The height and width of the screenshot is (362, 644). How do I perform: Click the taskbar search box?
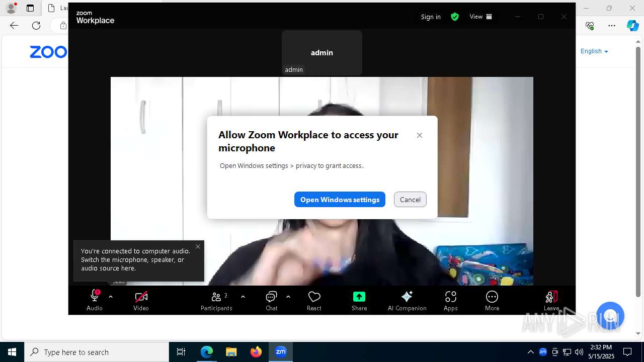(x=97, y=352)
